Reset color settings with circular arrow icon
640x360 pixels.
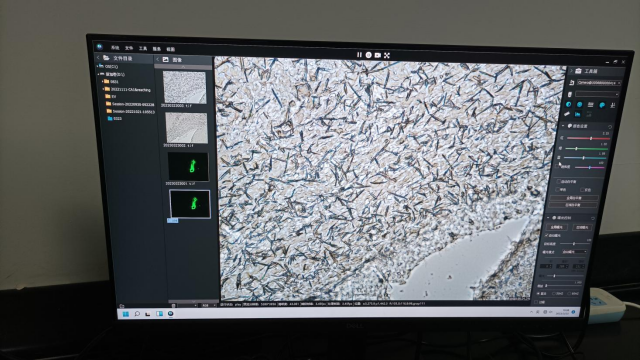pyautogui.click(x=610, y=127)
